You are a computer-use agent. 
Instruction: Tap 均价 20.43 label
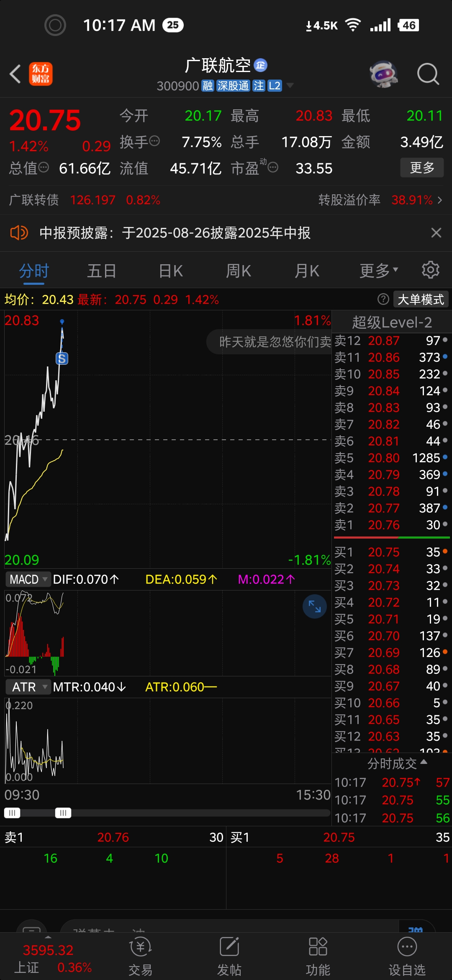[39, 299]
